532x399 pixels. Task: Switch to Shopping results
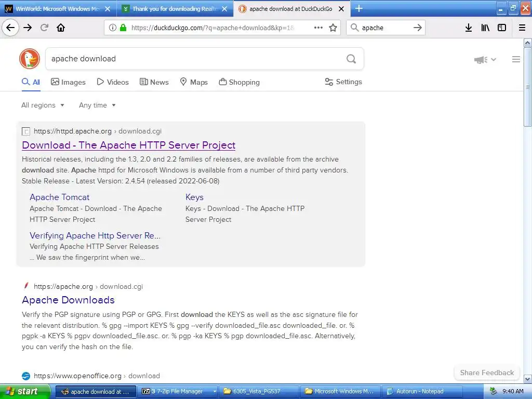pyautogui.click(x=239, y=82)
